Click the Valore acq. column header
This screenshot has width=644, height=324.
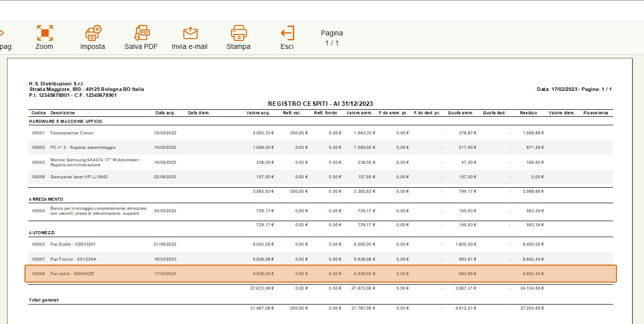[x=258, y=113]
